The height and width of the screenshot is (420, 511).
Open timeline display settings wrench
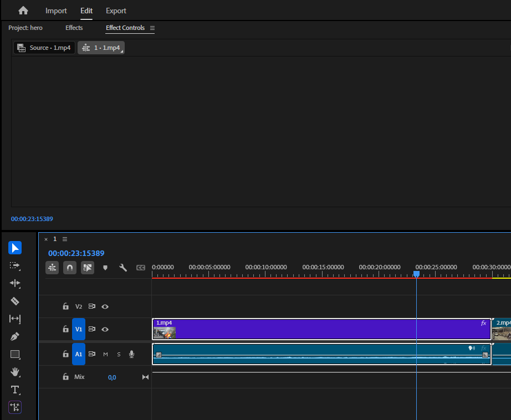coord(123,268)
